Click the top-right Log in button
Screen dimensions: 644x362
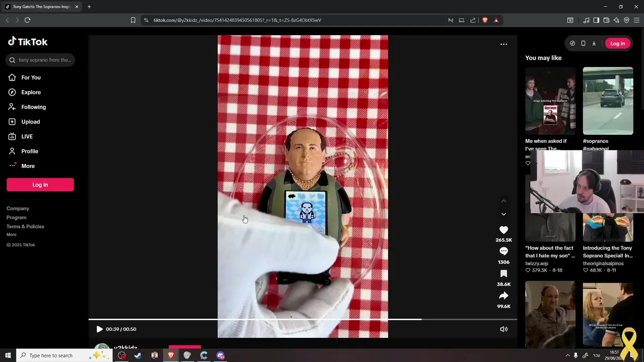point(617,43)
